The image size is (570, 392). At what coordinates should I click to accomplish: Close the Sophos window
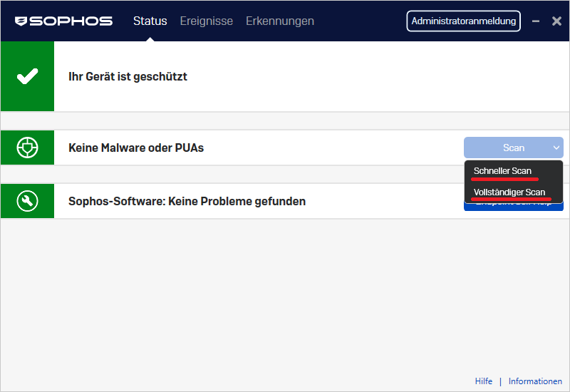[556, 21]
